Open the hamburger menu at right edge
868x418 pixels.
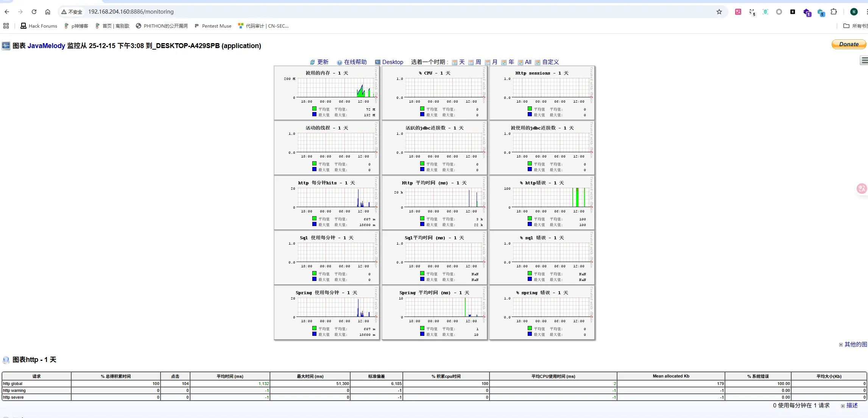[x=864, y=61]
